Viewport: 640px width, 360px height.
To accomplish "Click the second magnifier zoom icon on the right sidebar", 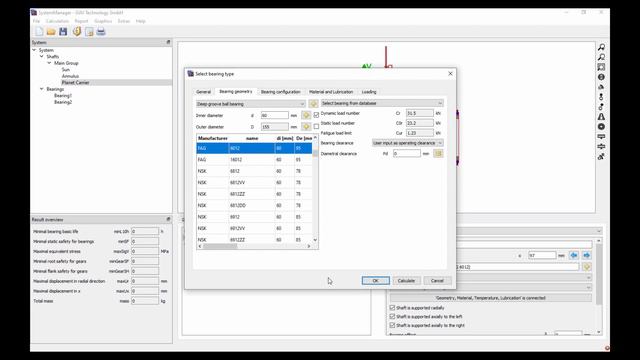I will coord(601,57).
